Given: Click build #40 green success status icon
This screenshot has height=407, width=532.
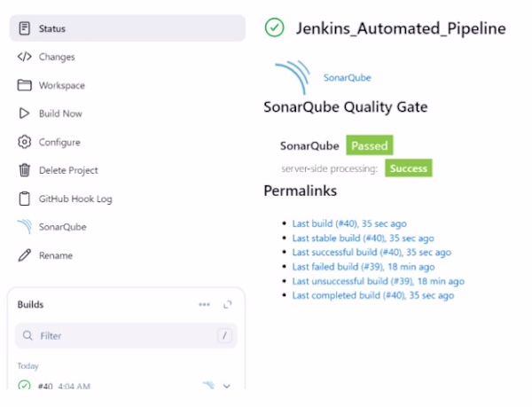Looking at the screenshot, I should (x=24, y=386).
